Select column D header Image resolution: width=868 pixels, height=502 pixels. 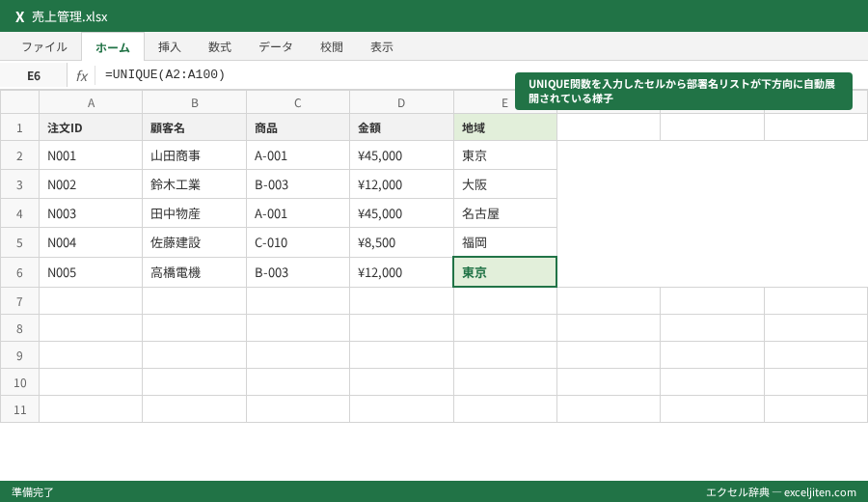point(401,102)
